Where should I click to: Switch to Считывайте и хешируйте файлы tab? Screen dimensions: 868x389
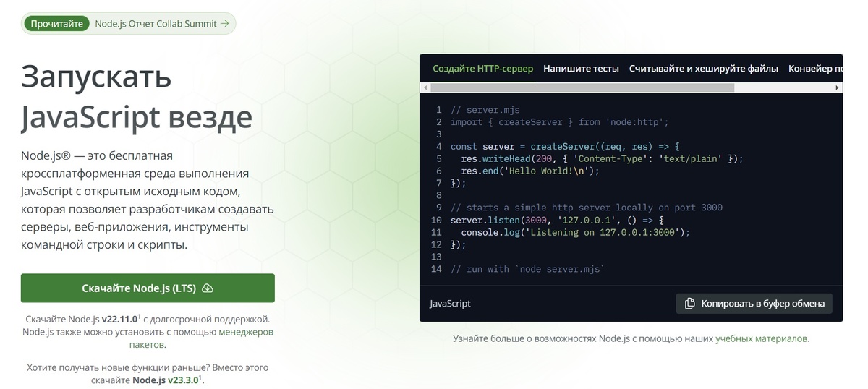point(704,69)
